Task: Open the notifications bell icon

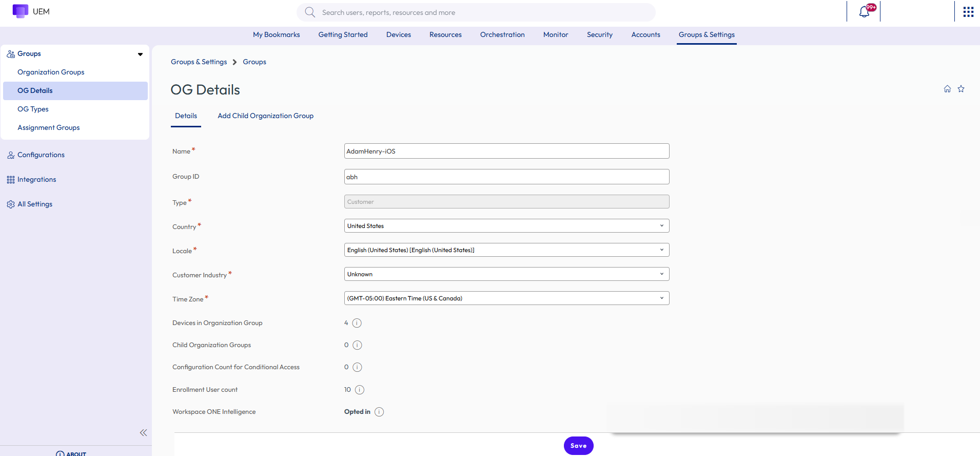Action: pos(865,12)
